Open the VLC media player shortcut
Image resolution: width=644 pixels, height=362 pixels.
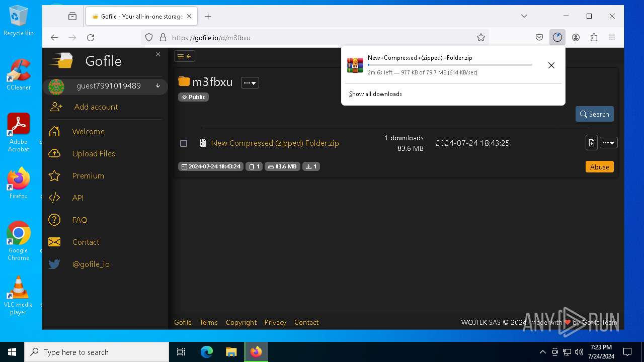point(18,296)
